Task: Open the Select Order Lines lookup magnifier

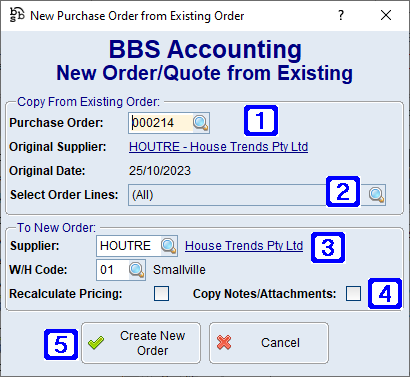Action: tap(377, 195)
